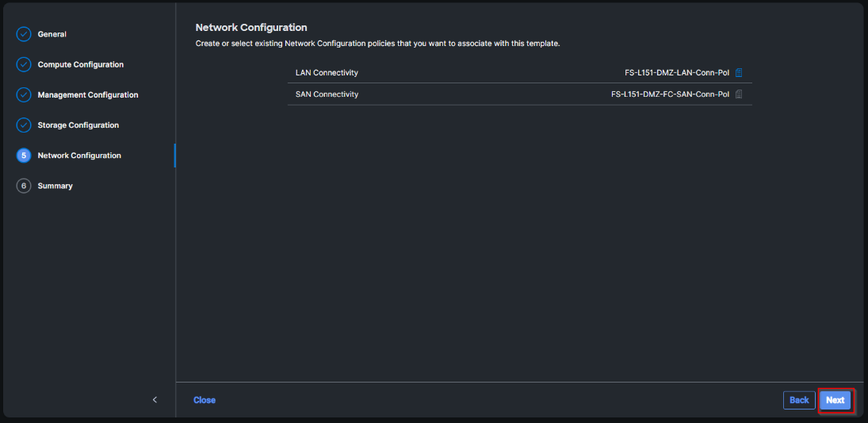The image size is (868, 423).
Task: Click the policy icon beside FS-L151-DMZ-FC-SAN-Conn-Pol
Action: tap(739, 94)
